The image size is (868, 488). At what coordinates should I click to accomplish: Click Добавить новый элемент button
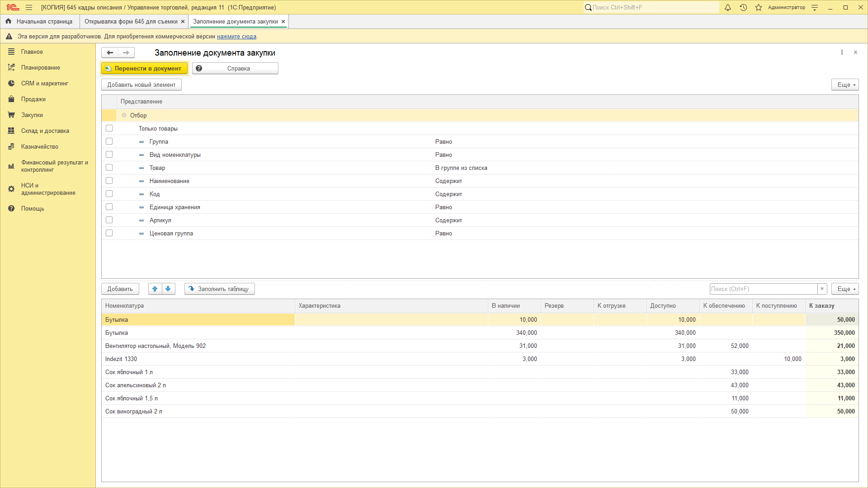tap(142, 84)
